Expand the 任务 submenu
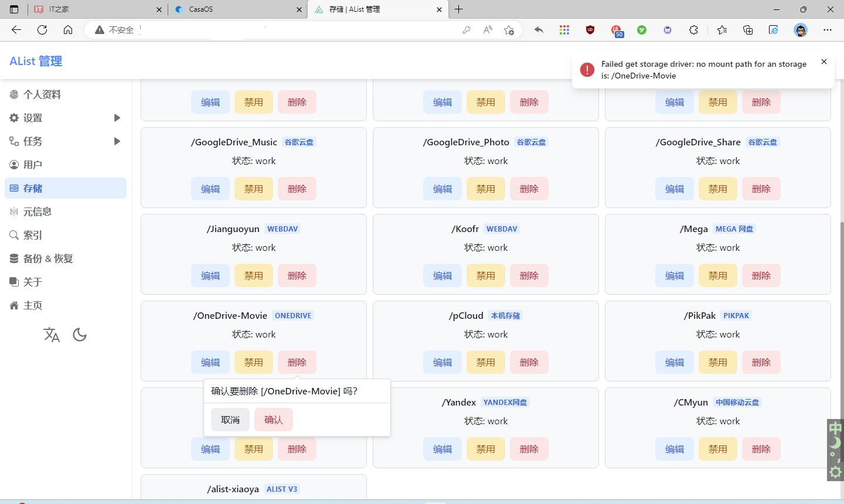Screen dimensions: 844x504 coord(35,141)
